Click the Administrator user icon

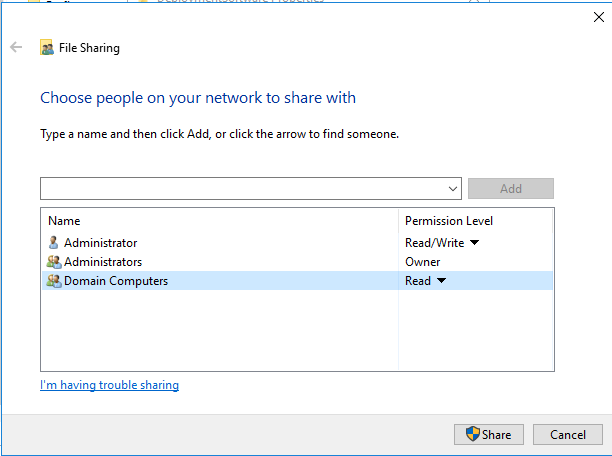coord(53,243)
